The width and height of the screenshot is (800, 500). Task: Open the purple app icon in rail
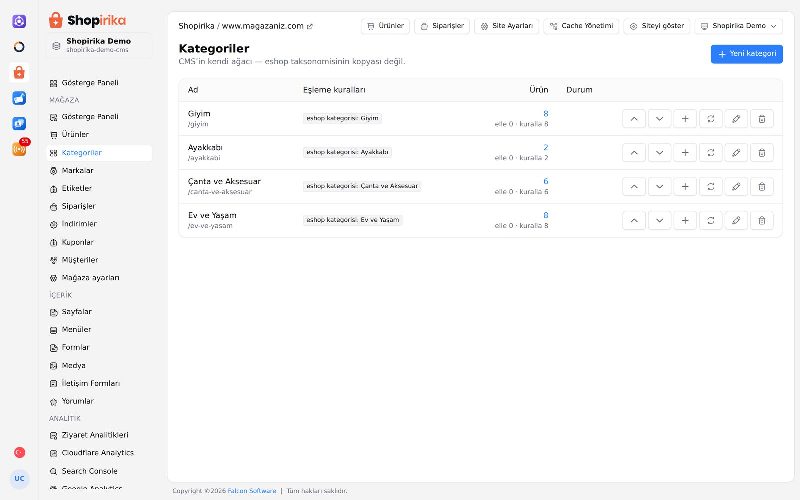click(x=19, y=21)
